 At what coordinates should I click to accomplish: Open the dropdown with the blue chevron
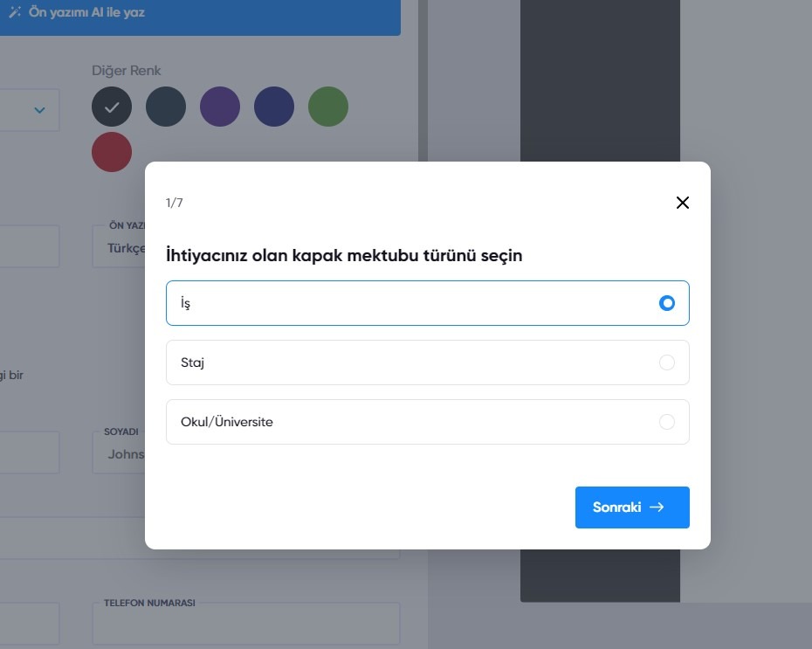click(38, 110)
